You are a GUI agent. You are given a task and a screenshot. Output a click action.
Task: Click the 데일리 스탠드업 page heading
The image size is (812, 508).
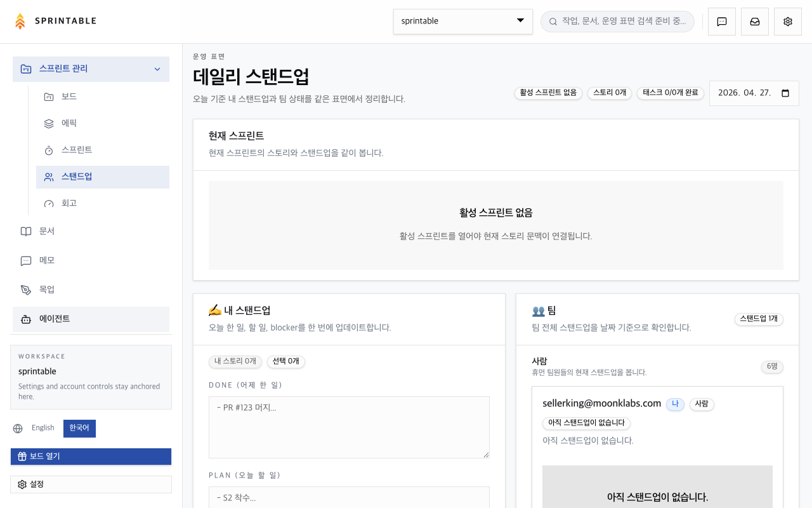[251, 77]
